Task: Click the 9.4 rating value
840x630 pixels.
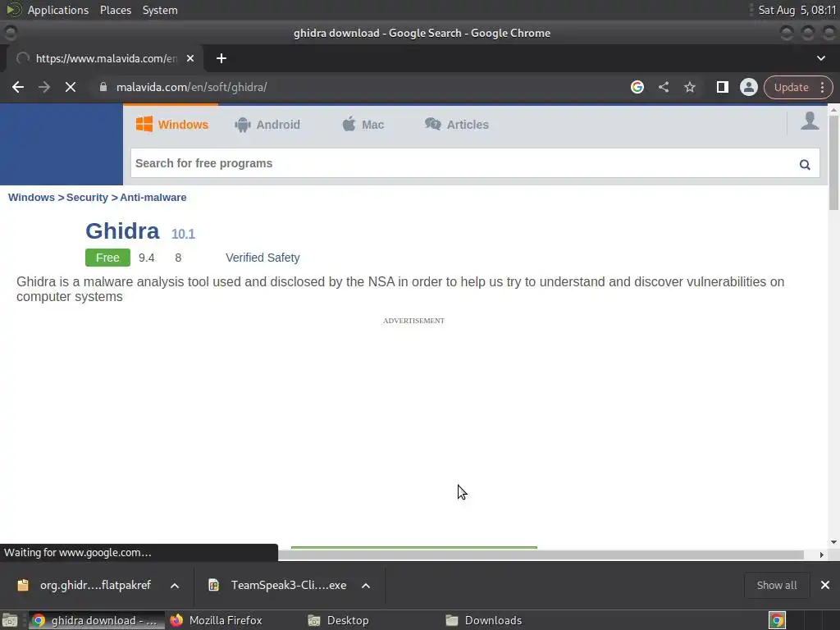Action: tap(146, 258)
